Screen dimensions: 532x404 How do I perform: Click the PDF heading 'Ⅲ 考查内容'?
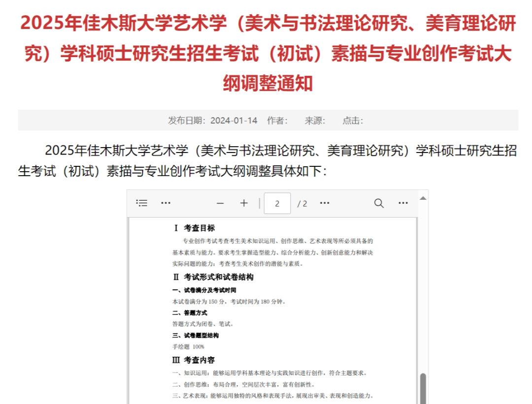click(194, 360)
